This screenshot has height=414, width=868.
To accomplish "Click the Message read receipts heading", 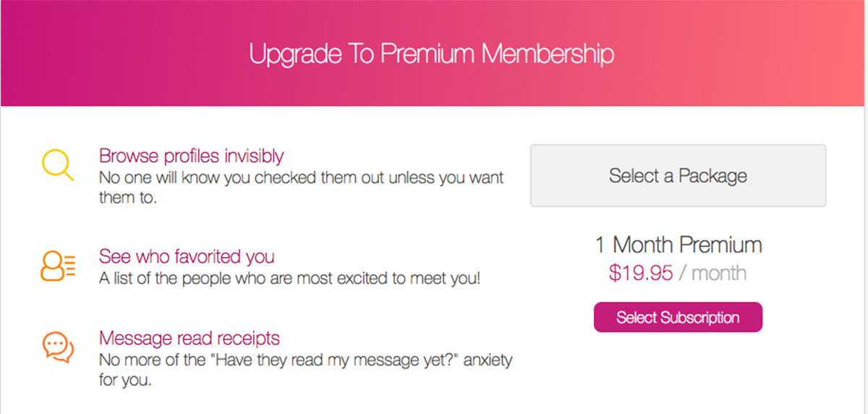I will click(189, 338).
